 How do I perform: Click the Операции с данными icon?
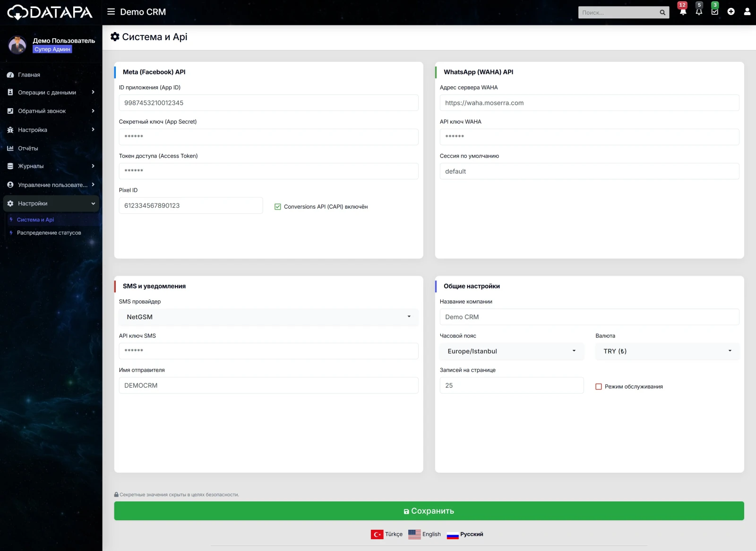(x=10, y=93)
